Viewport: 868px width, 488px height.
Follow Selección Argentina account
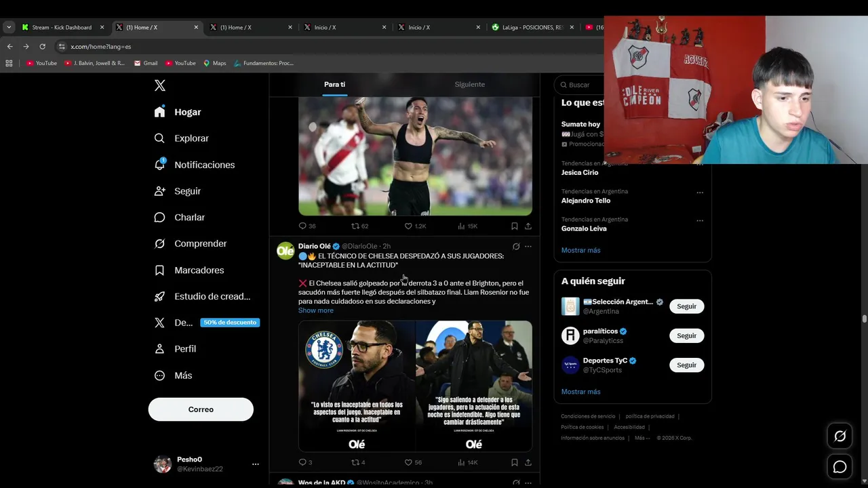point(686,306)
